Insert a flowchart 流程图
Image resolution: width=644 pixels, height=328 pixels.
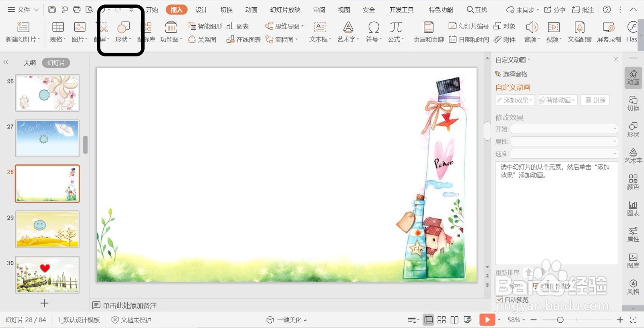[282, 39]
